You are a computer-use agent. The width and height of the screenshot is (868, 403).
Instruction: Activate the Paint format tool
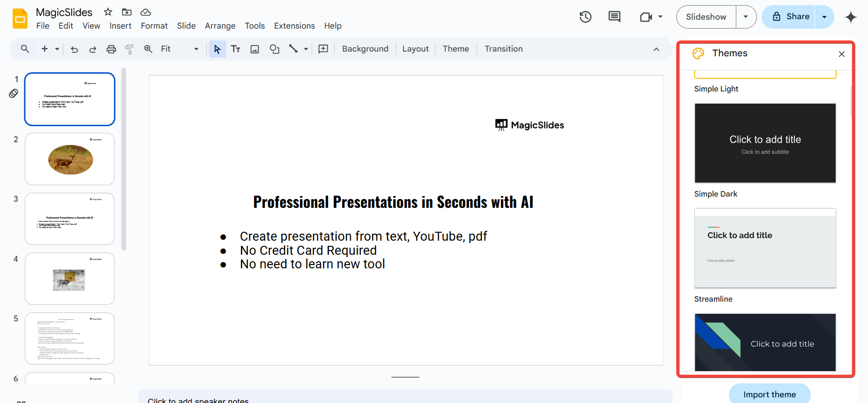pyautogui.click(x=129, y=49)
